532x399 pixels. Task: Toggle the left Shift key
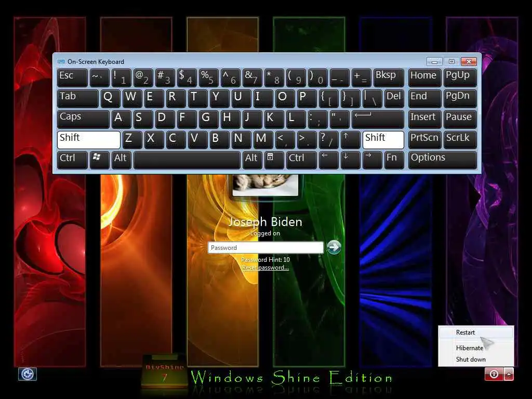88,139
